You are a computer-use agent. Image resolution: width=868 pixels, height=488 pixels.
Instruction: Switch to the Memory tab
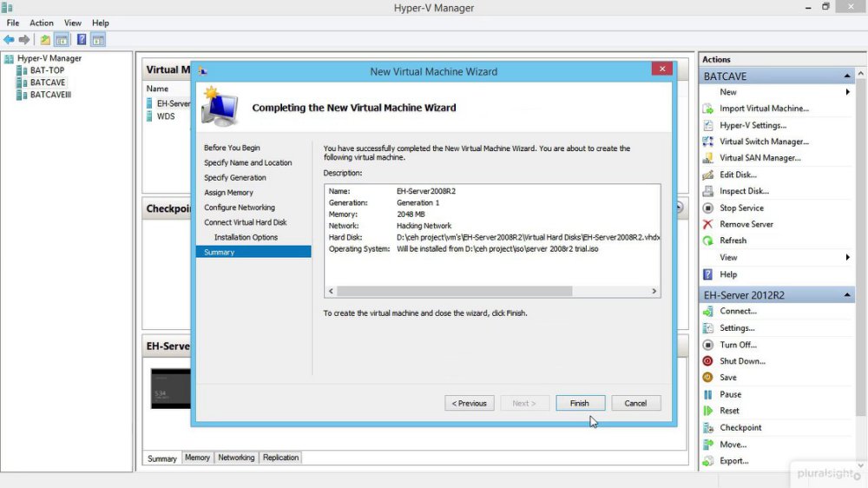[x=197, y=458]
